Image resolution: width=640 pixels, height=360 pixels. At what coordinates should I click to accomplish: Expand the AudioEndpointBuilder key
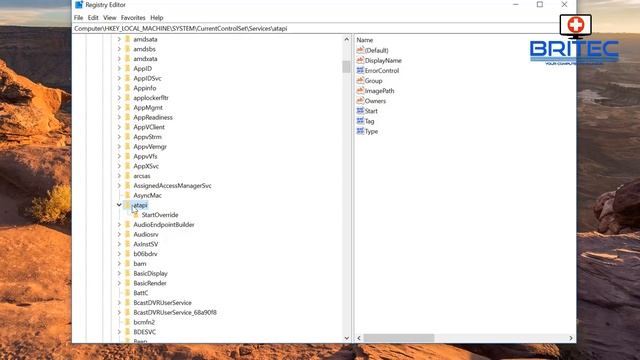coord(119,224)
